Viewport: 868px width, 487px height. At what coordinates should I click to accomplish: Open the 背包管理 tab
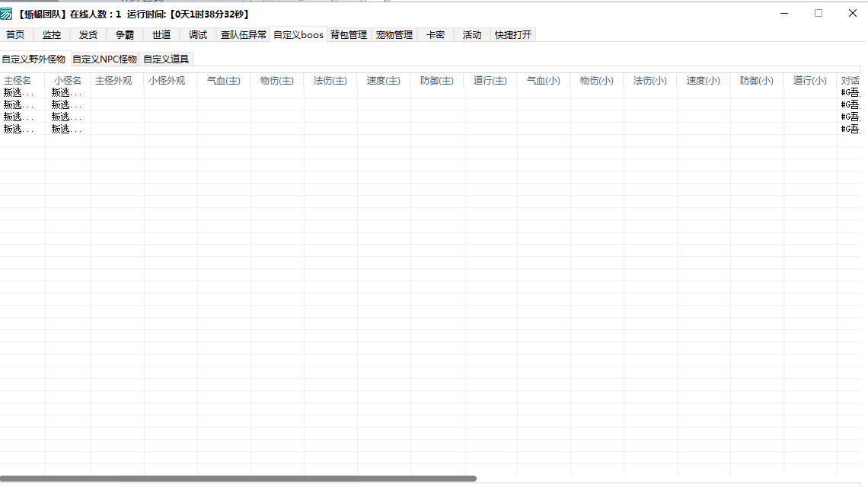(349, 35)
